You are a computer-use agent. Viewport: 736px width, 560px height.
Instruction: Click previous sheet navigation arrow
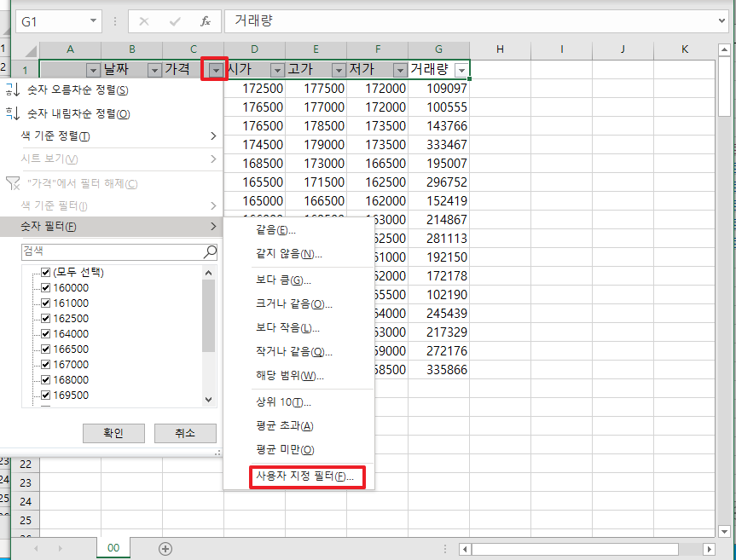36,548
